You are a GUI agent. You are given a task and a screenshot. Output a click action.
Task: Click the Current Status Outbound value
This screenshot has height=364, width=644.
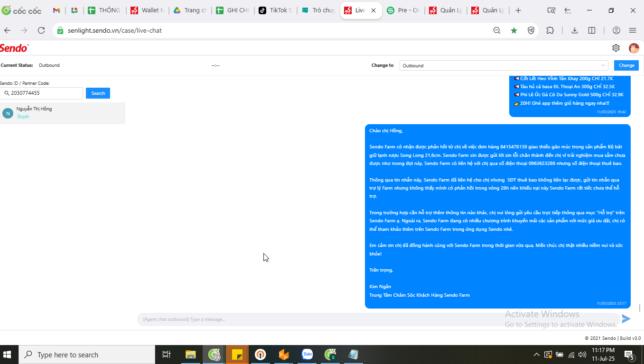tap(49, 65)
